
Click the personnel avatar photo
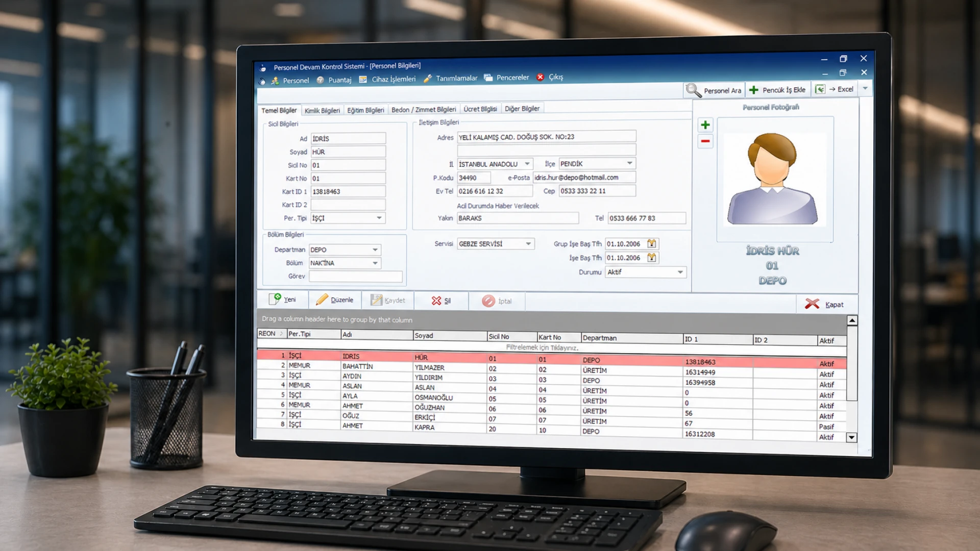pyautogui.click(x=772, y=179)
